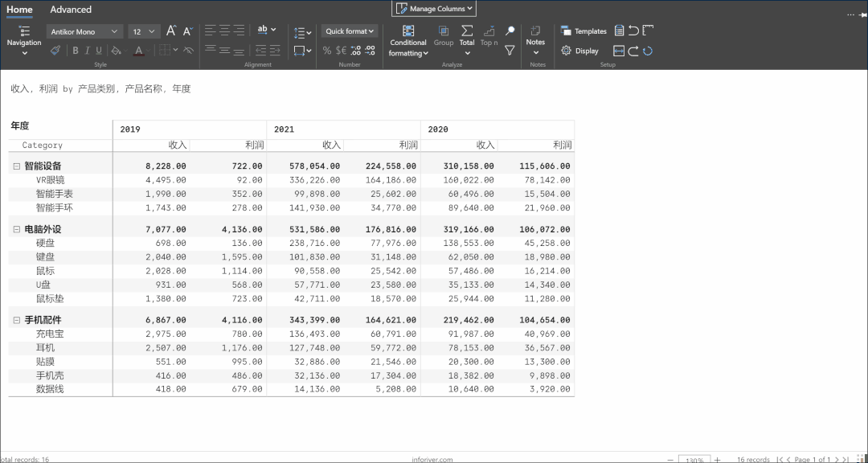Open the Total options
The height and width of the screenshot is (463, 868).
(x=467, y=40)
